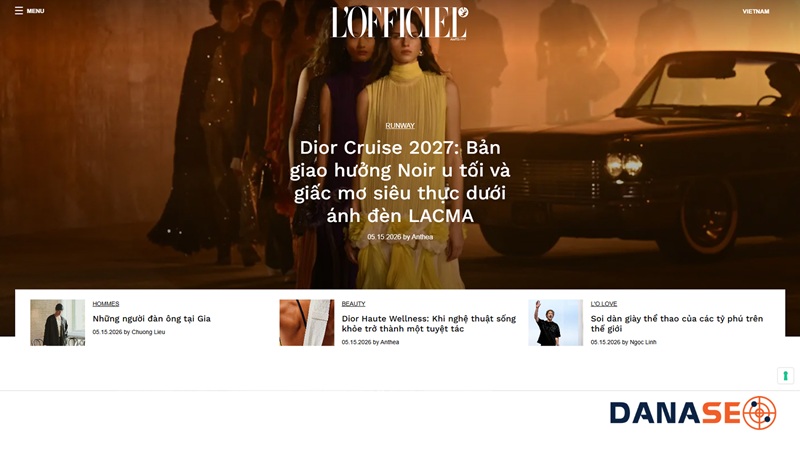Select the VIETNAM edition link
Image resolution: width=800 pixels, height=450 pixels.
[756, 11]
